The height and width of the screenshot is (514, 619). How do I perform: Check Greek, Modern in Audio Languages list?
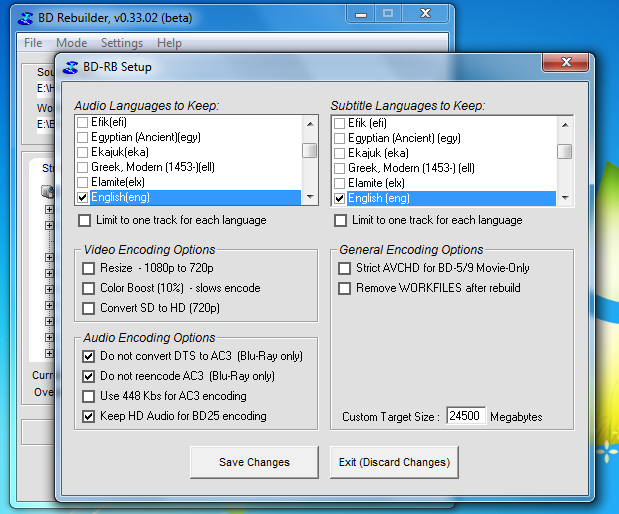point(83,167)
